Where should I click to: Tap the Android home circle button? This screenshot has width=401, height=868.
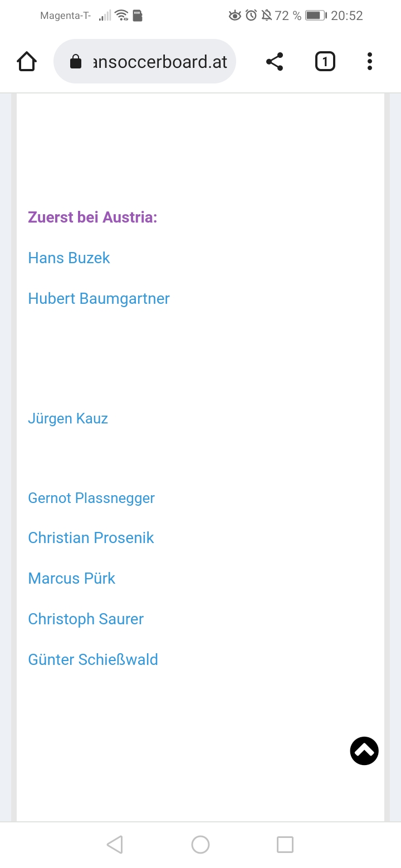(200, 845)
